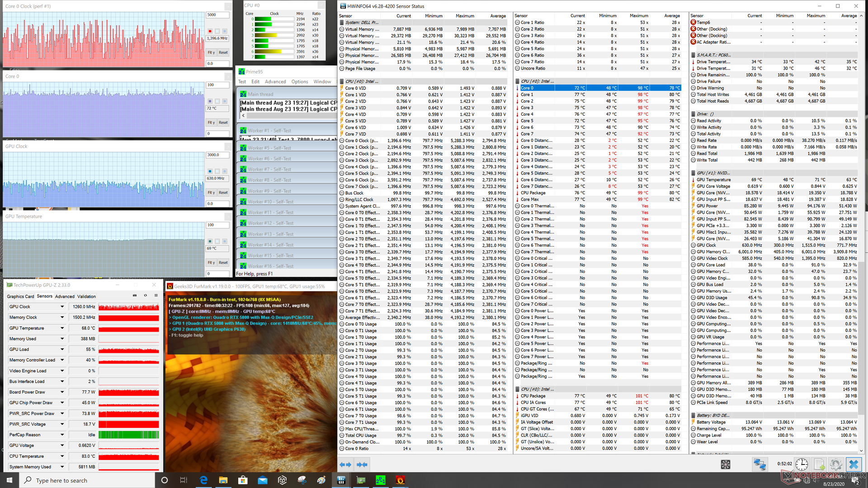Click Reset button on GPU Temperature graph
The height and width of the screenshot is (488, 868).
[x=223, y=263]
